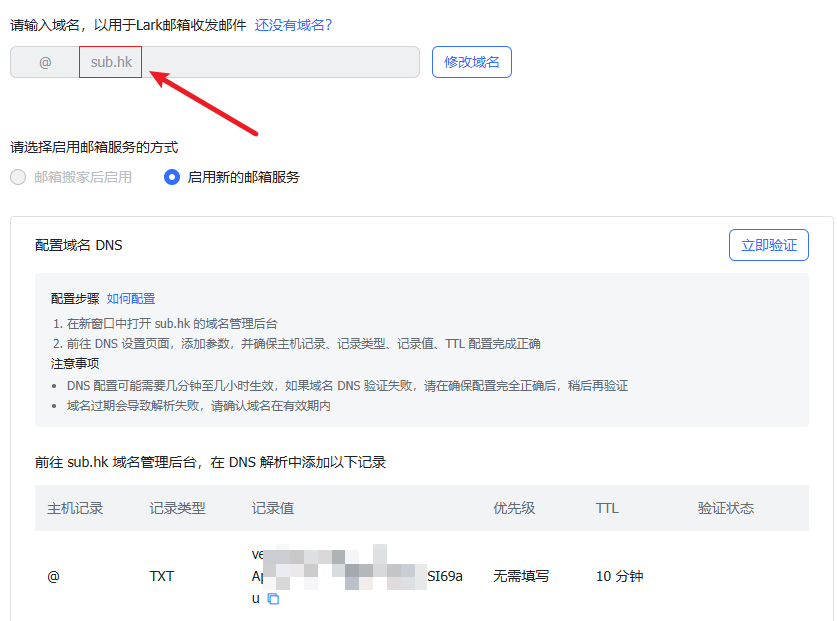Viewport: 837px width, 621px height.
Task: Click the 记录值 column header
Action: pyautogui.click(x=273, y=508)
